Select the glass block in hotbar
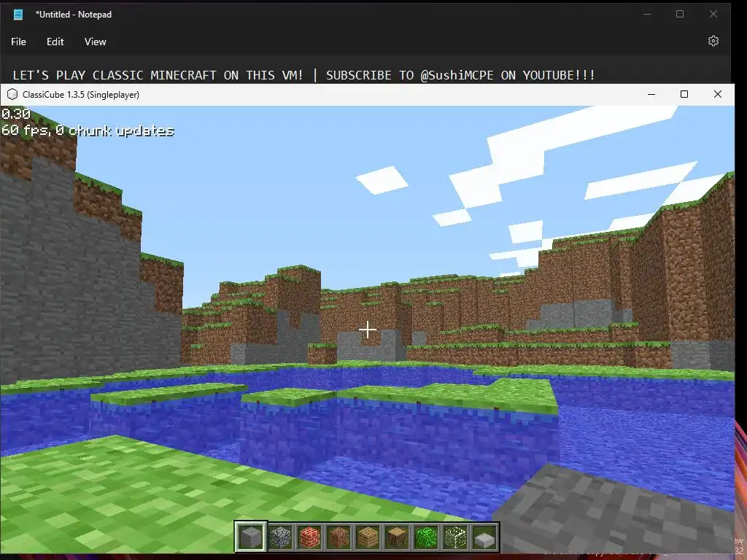The height and width of the screenshot is (560, 747). click(455, 537)
